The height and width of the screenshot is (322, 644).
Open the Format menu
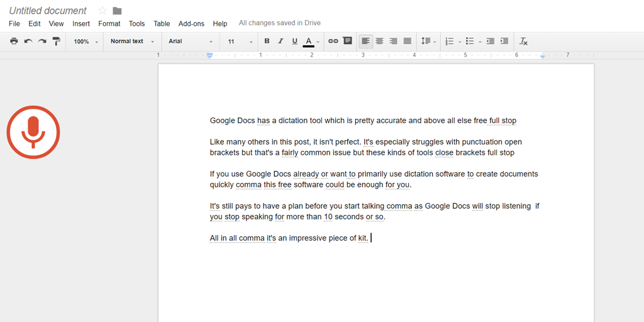tap(109, 23)
